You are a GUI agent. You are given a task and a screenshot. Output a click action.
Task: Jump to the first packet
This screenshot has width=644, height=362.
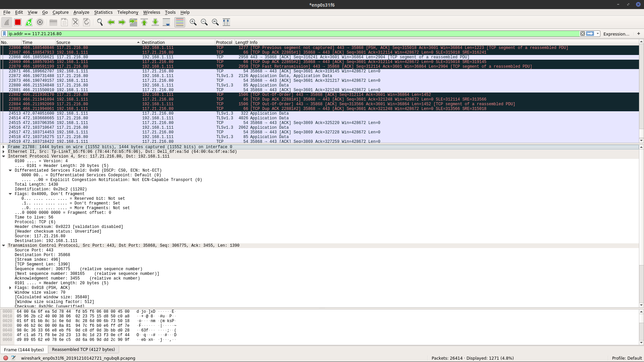click(x=144, y=22)
